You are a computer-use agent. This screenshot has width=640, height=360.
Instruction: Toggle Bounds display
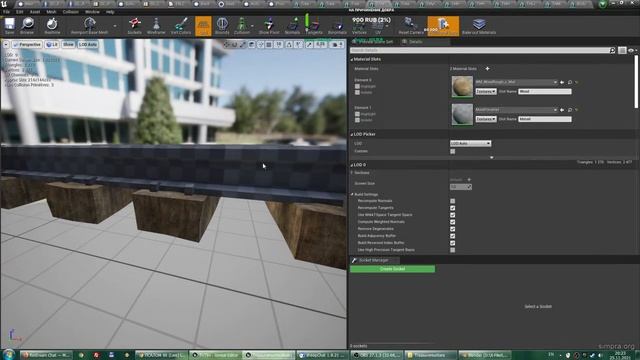tap(222, 25)
